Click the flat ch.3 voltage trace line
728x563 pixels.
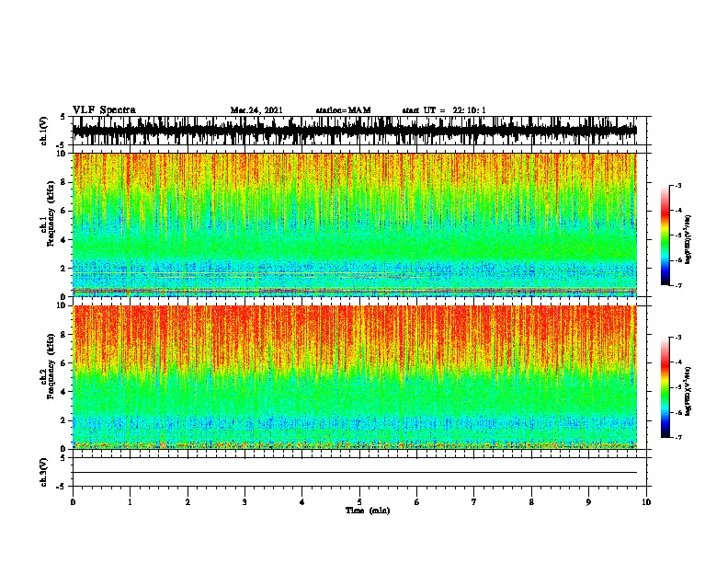pyautogui.click(x=355, y=473)
